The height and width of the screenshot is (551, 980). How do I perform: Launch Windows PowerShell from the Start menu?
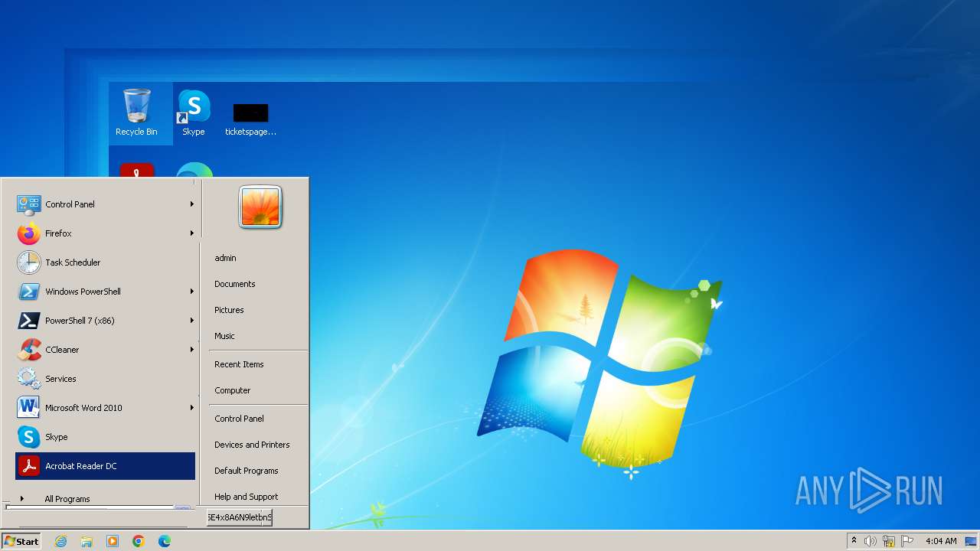coord(105,292)
